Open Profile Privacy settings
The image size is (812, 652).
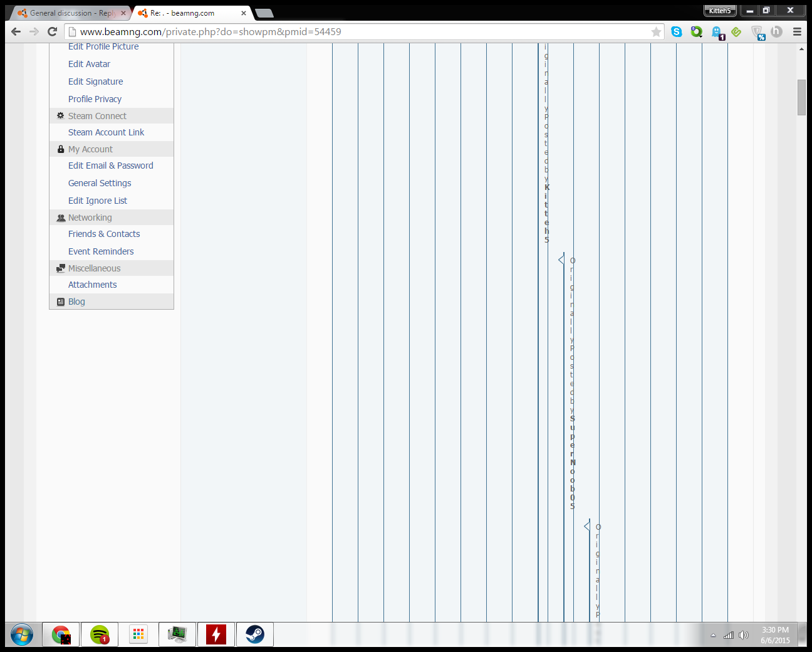click(95, 99)
